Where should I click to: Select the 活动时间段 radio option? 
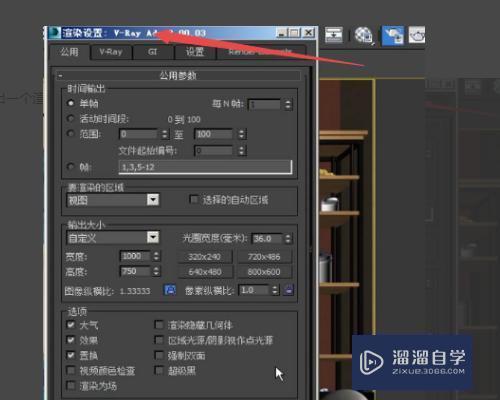[x=71, y=118]
